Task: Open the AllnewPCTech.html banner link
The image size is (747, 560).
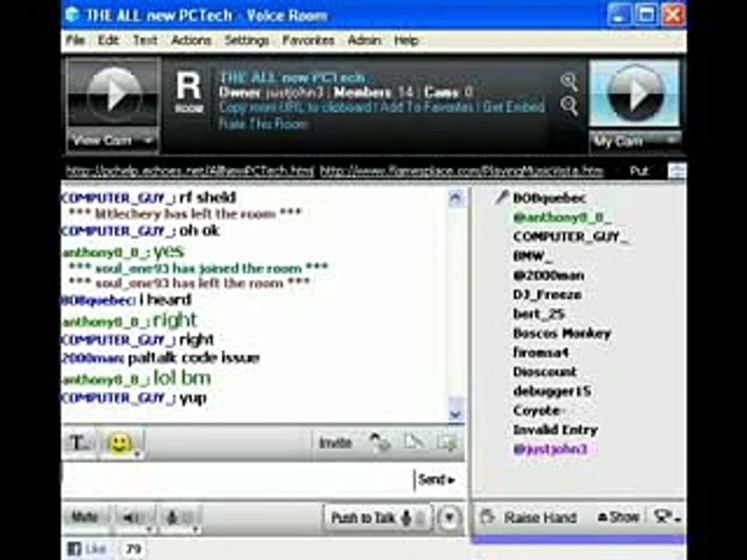Action: point(190,170)
